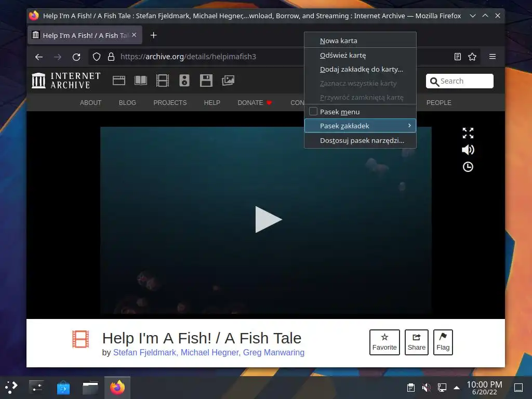The height and width of the screenshot is (399, 532).
Task: Open the clipboard tray icon
Action: tap(411, 388)
